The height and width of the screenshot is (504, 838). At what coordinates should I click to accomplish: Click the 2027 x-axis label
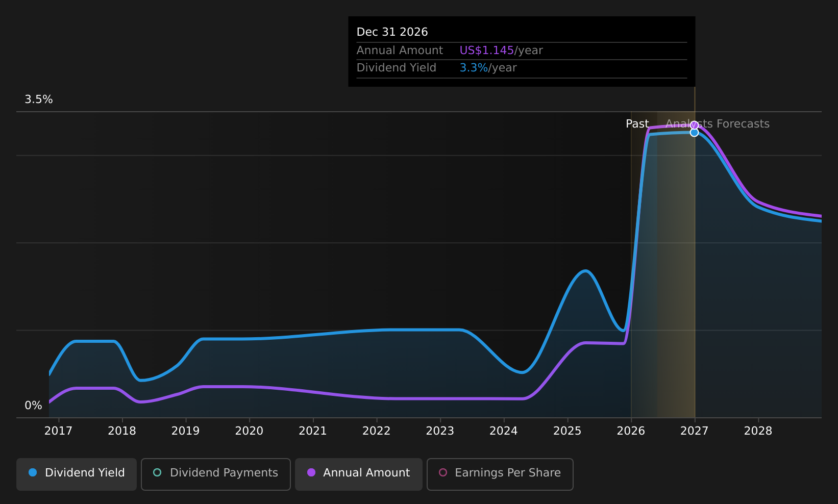click(x=695, y=431)
